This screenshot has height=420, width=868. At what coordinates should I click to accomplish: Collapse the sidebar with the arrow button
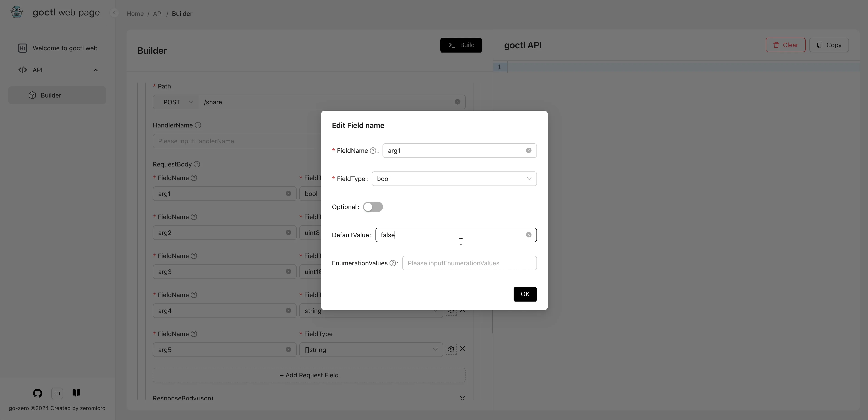(114, 13)
